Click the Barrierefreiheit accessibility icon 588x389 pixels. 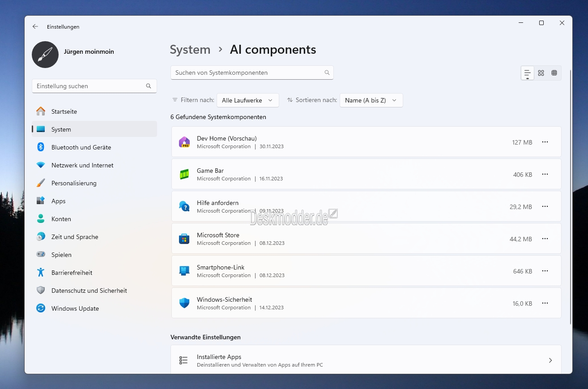41,273
